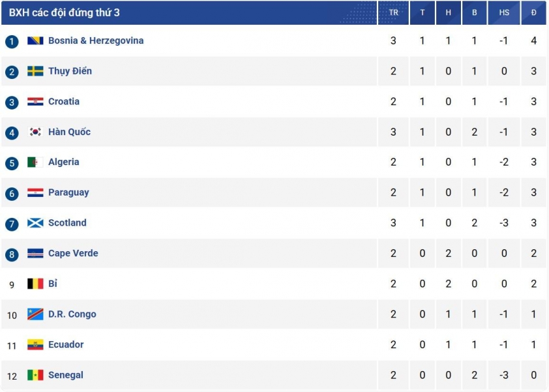Click the TR column header
The height and width of the screenshot is (392, 549).
point(393,12)
